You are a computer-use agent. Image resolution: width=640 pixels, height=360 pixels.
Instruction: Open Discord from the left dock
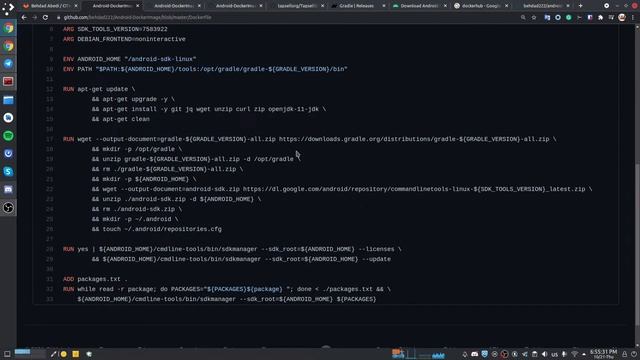point(8,189)
